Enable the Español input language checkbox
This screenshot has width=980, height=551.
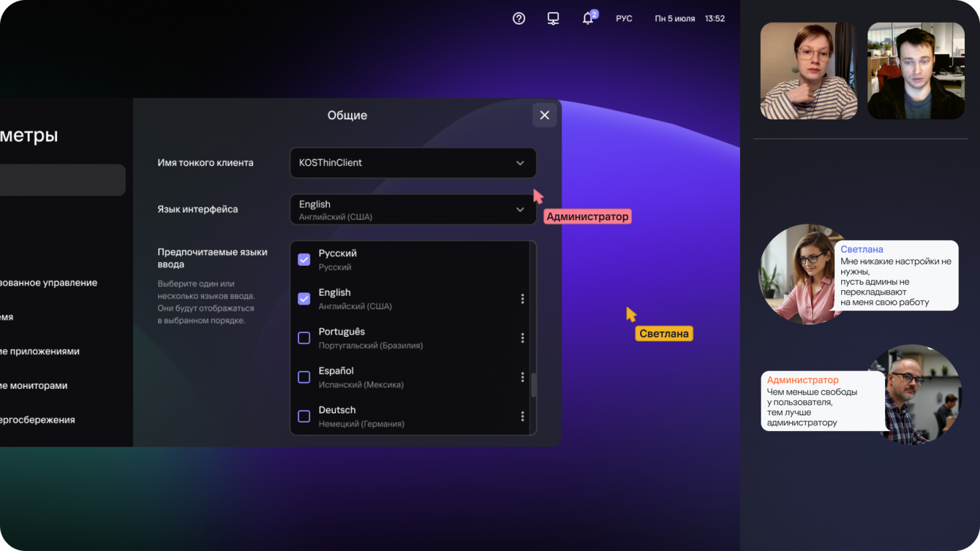pos(304,377)
